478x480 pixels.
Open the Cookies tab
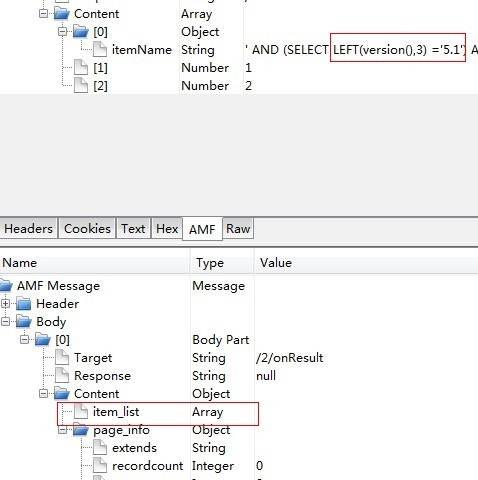87,229
